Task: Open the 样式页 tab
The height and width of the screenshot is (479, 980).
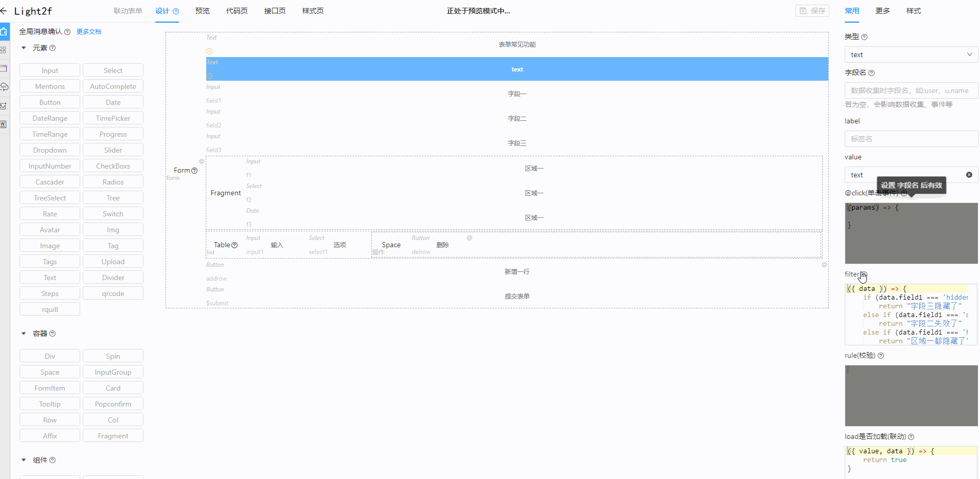Action: pos(313,11)
